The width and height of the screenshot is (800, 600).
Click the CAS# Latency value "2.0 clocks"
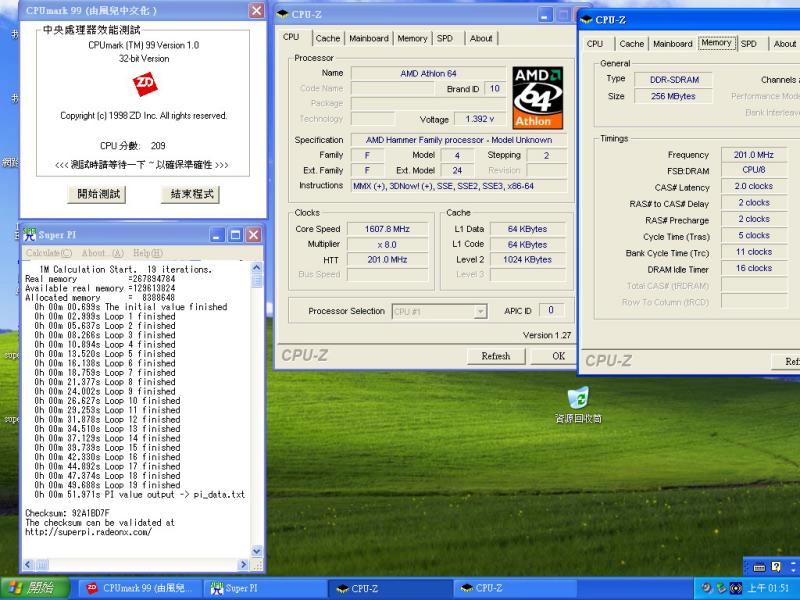[754, 186]
